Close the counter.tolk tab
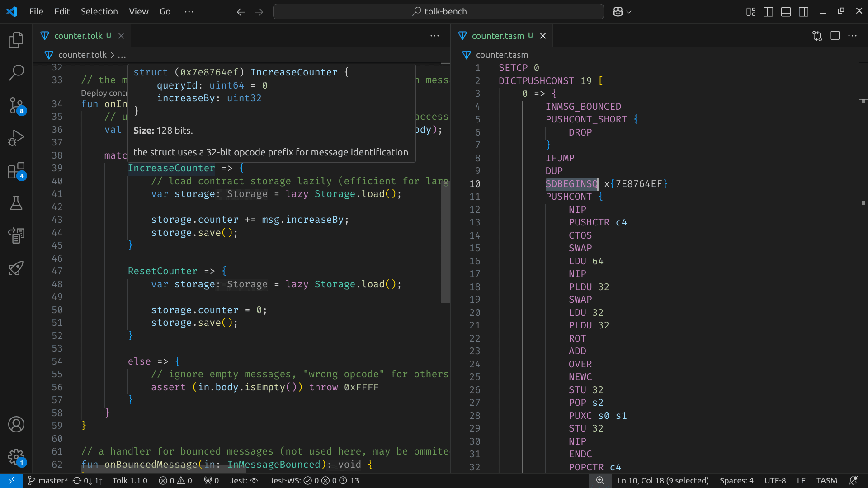The image size is (868, 488). (x=121, y=36)
